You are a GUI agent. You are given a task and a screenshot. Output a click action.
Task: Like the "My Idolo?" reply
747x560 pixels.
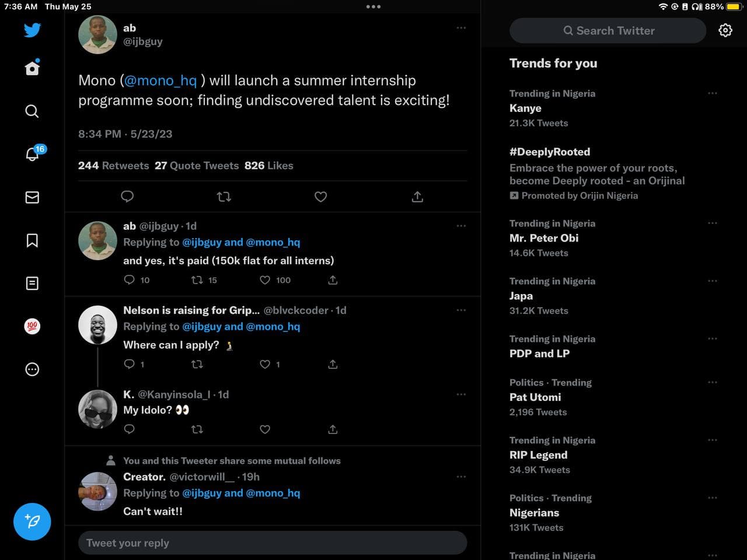point(265,429)
